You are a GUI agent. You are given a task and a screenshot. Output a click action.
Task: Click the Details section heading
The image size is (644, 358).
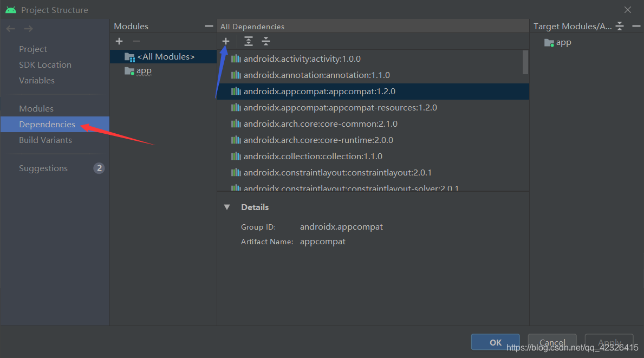pos(255,207)
